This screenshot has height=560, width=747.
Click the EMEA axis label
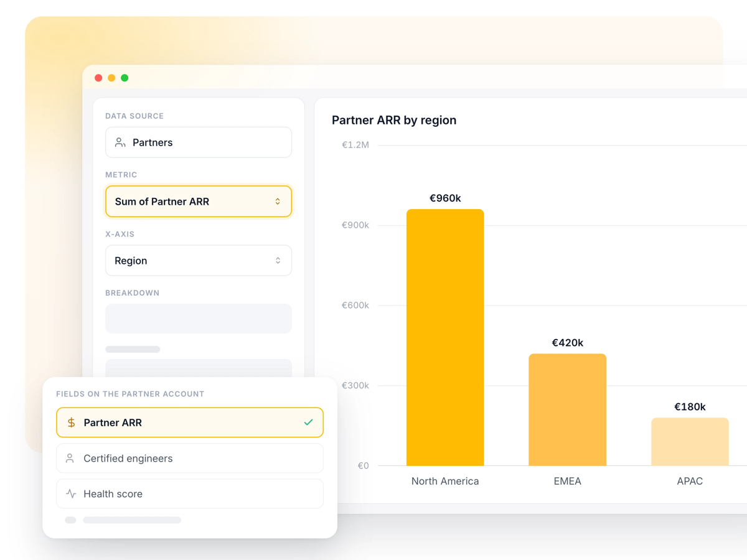pyautogui.click(x=568, y=481)
